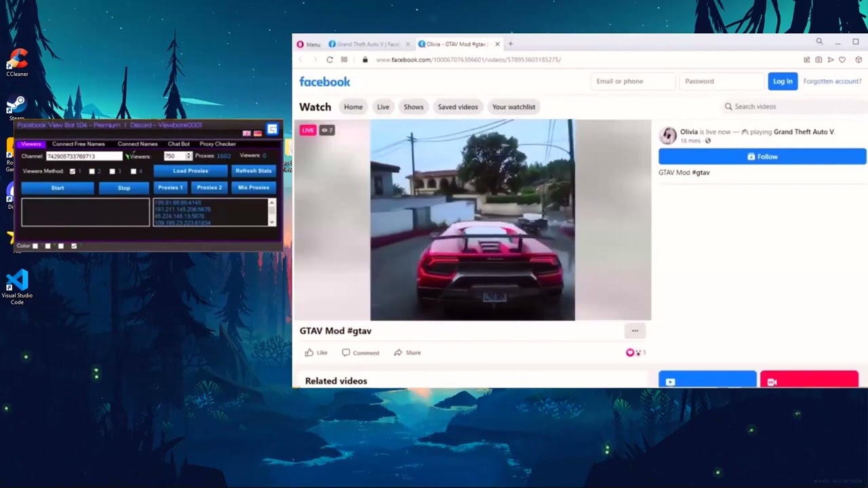Follow Olivia with the Follow button
This screenshot has width=868, height=488.
[762, 157]
